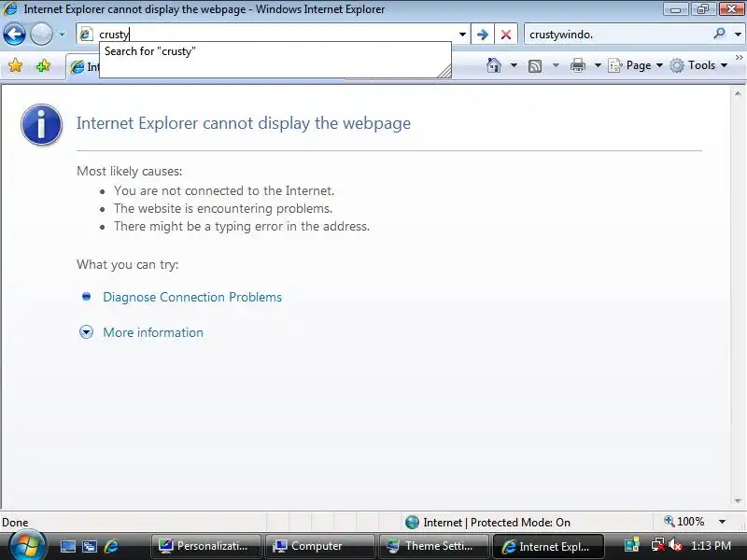
Task: Click the Go arrow button
Action: (482, 35)
